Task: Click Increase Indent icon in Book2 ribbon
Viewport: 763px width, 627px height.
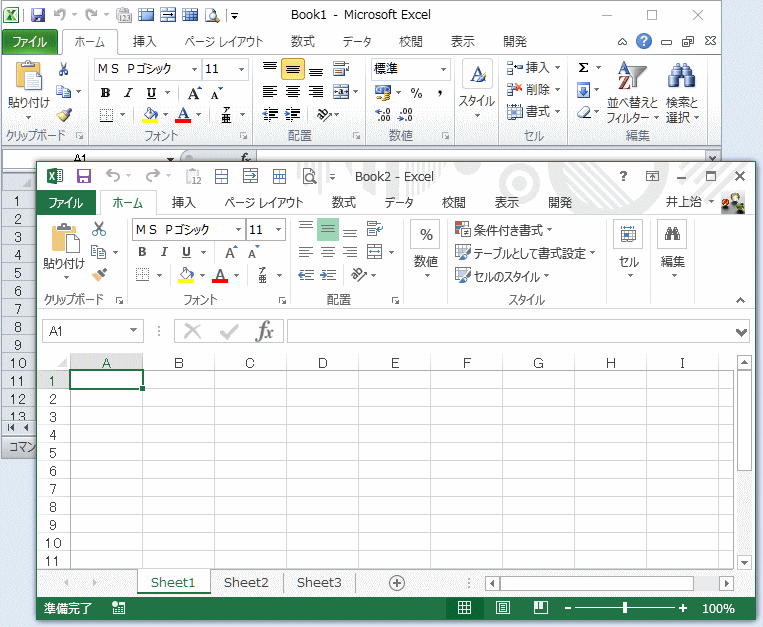Action: [328, 275]
